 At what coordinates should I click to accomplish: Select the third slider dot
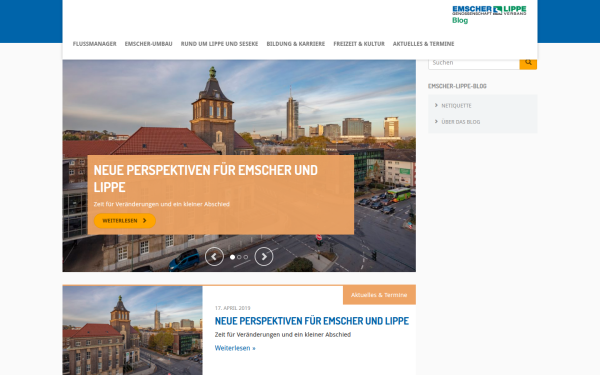coord(246,257)
